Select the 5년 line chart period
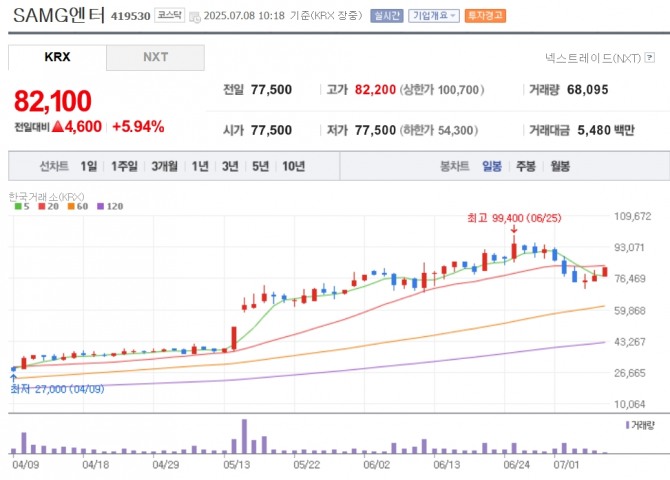 [x=260, y=166]
